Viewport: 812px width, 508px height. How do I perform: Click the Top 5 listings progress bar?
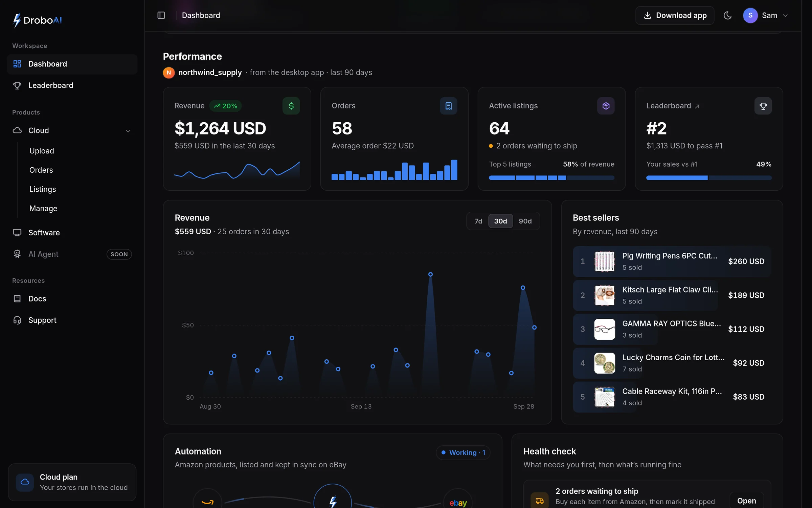551,178
